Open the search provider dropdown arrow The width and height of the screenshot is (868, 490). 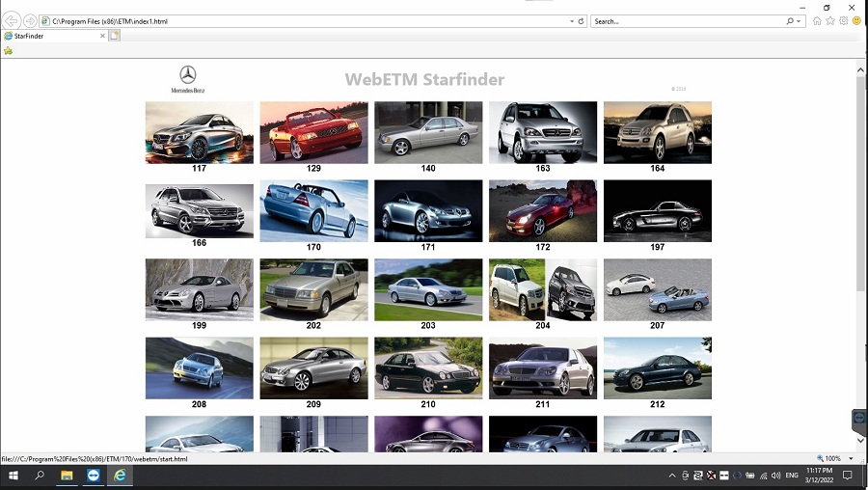click(x=799, y=21)
